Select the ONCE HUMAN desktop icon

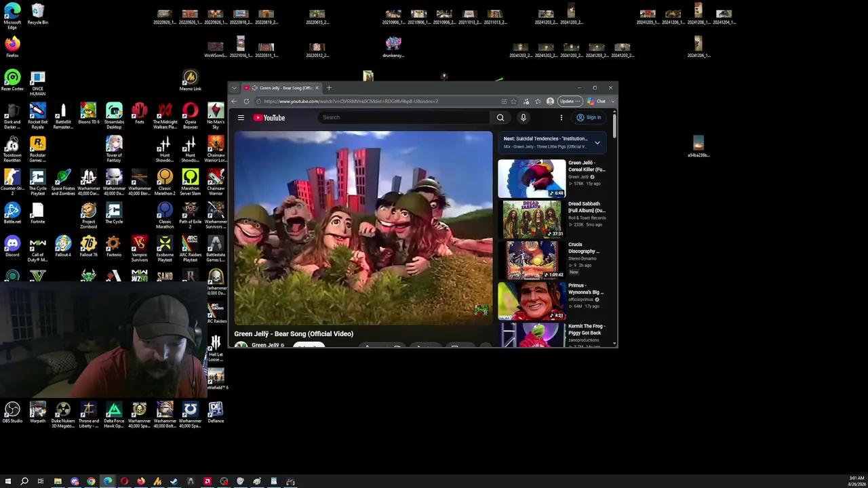37,83
